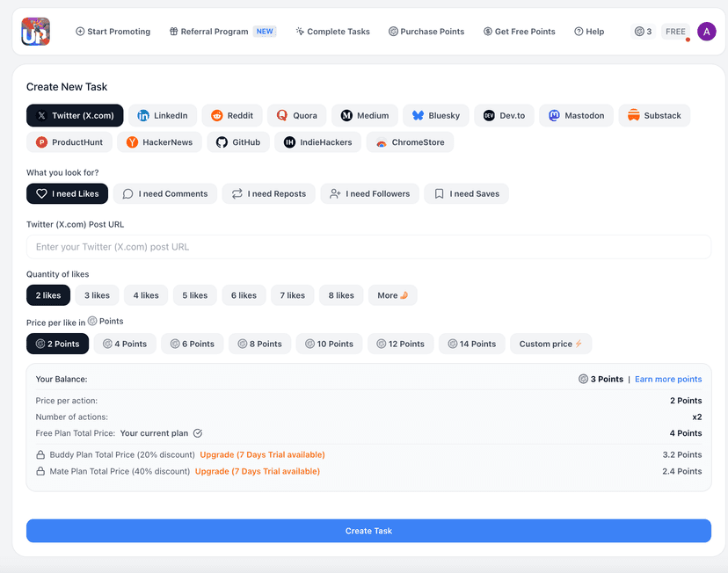
Task: Click the points balance coin icon in header
Action: coord(639,32)
